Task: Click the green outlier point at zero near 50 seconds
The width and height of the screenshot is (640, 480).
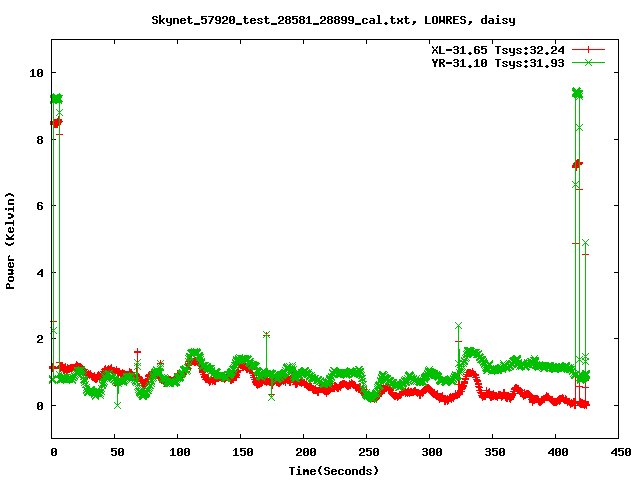Action: coord(118,405)
